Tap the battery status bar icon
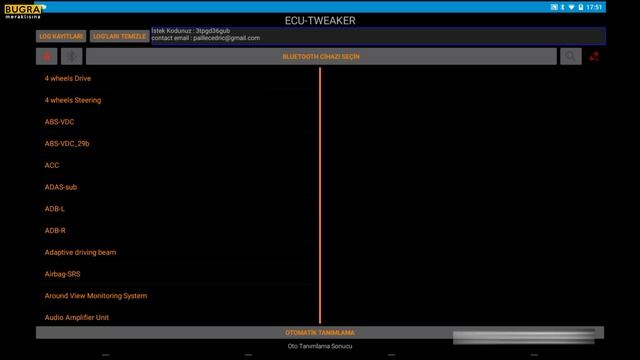Screen dimensions: 640x360 click(581, 7)
